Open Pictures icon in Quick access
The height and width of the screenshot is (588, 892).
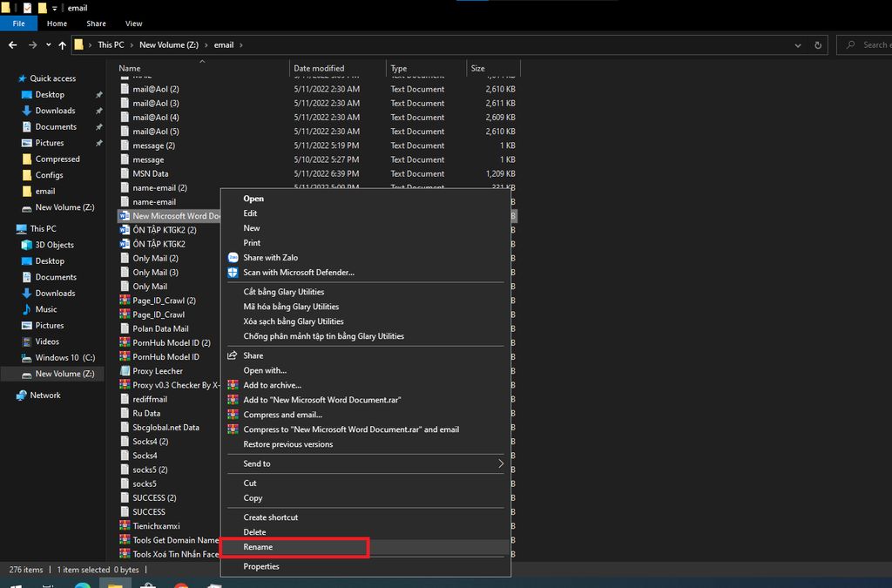pyautogui.click(x=26, y=143)
